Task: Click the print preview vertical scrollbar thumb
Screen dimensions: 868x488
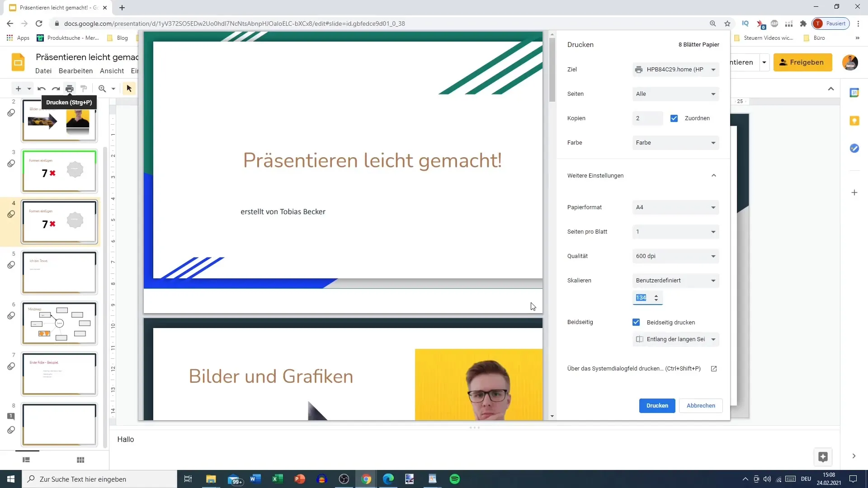Action: (552, 70)
